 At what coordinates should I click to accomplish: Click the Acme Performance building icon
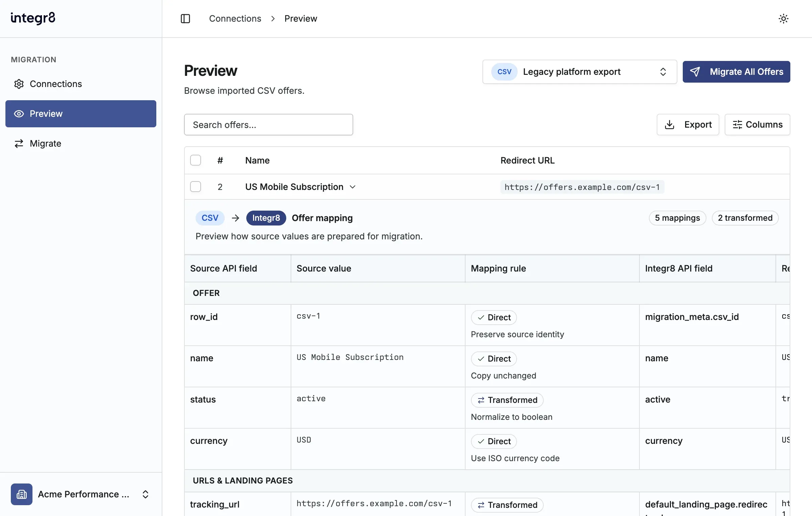point(22,494)
